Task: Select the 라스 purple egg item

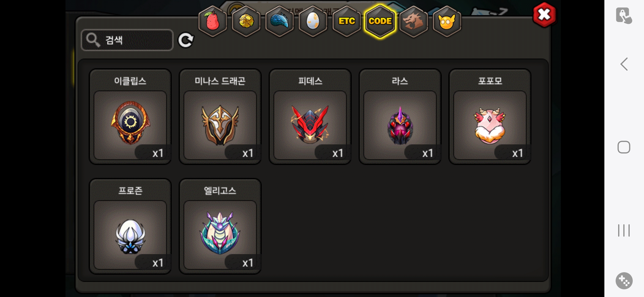Action: pos(400,117)
